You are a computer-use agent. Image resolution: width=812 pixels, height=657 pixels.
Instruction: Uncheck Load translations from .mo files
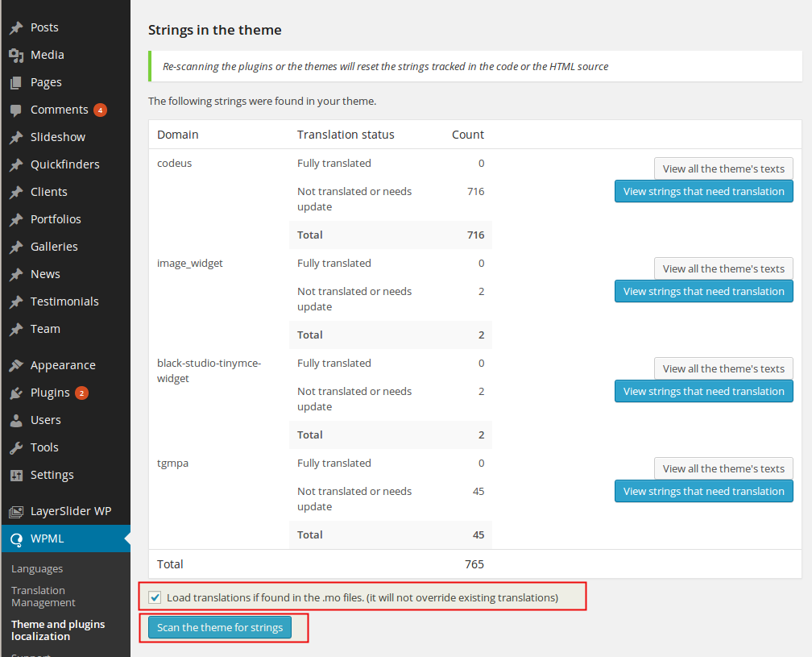(x=155, y=597)
